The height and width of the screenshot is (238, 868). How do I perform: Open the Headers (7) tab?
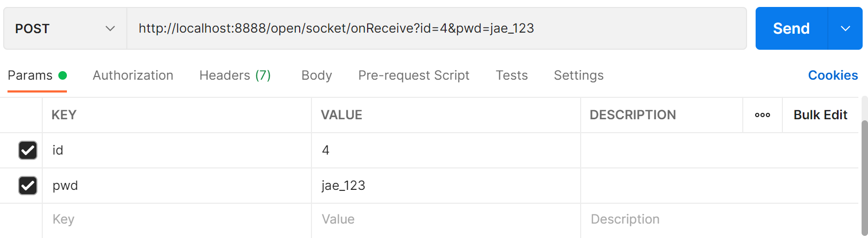coord(235,75)
